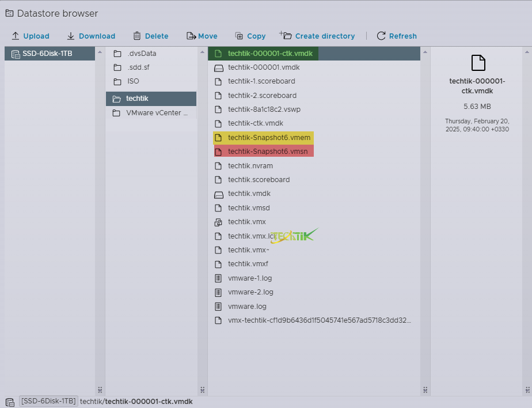Select file vmware-2.log
The width and height of the screenshot is (532, 408).
pos(250,293)
